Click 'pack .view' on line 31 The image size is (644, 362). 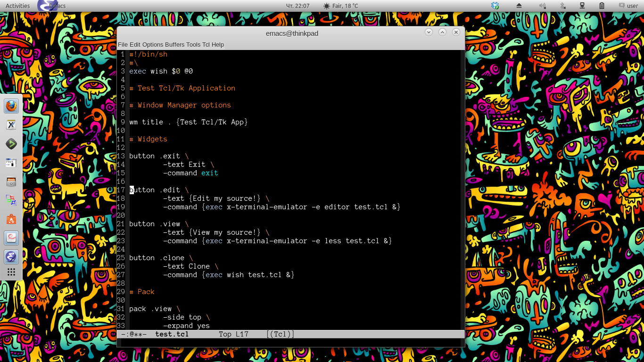pyautogui.click(x=150, y=309)
